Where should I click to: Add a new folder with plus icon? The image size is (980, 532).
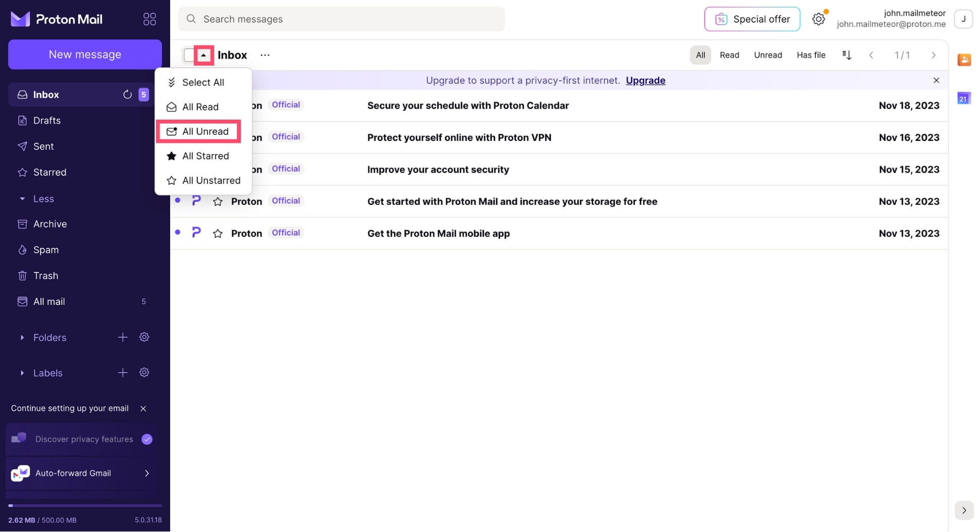(x=123, y=337)
